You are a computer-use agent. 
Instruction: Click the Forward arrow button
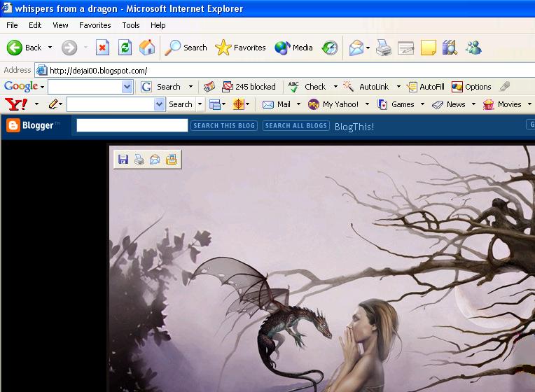click(69, 48)
